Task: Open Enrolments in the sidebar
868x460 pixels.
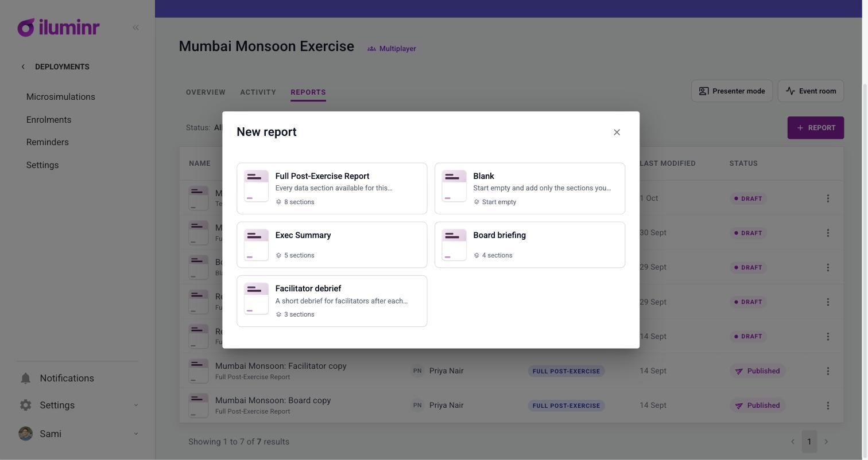Action: (49, 120)
